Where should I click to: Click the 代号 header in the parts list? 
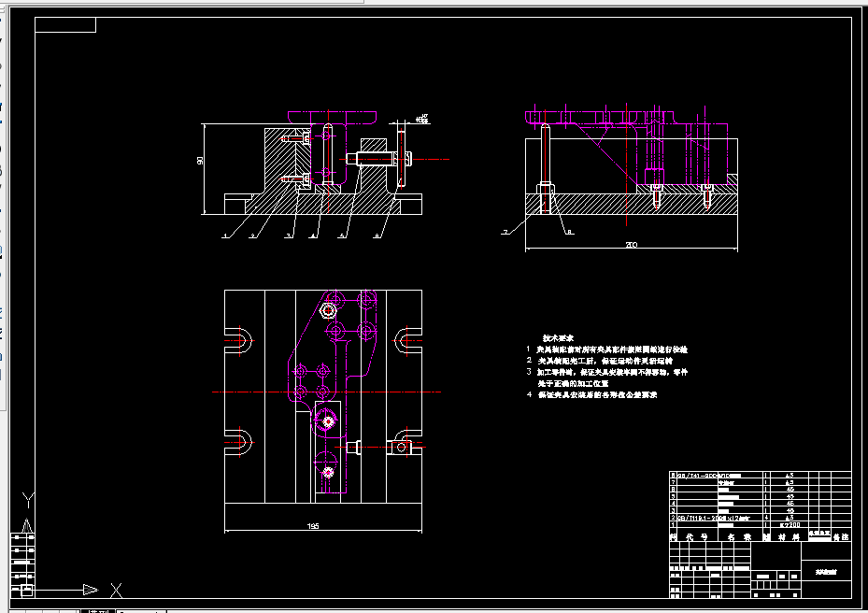coord(697,537)
